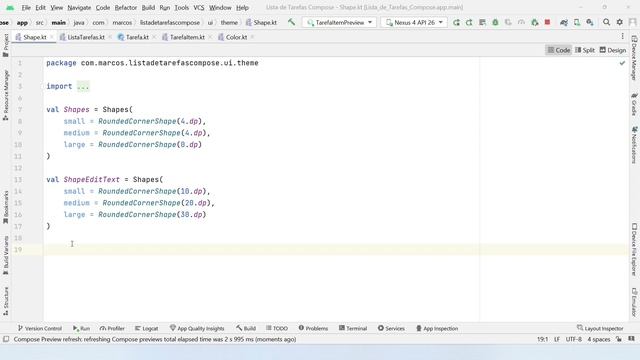Select the Code view mode

(x=558, y=50)
